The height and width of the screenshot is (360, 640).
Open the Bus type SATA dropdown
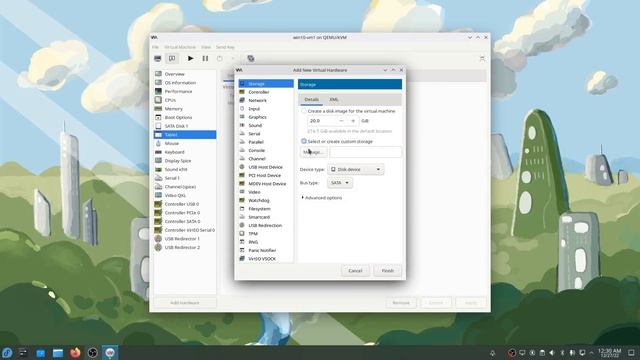[x=340, y=183]
